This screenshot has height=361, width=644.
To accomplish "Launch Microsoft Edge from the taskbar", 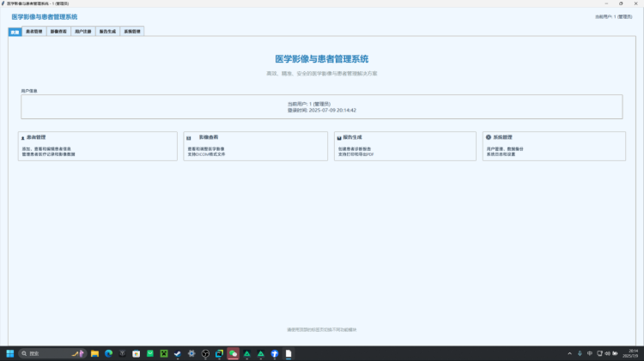I will click(109, 353).
